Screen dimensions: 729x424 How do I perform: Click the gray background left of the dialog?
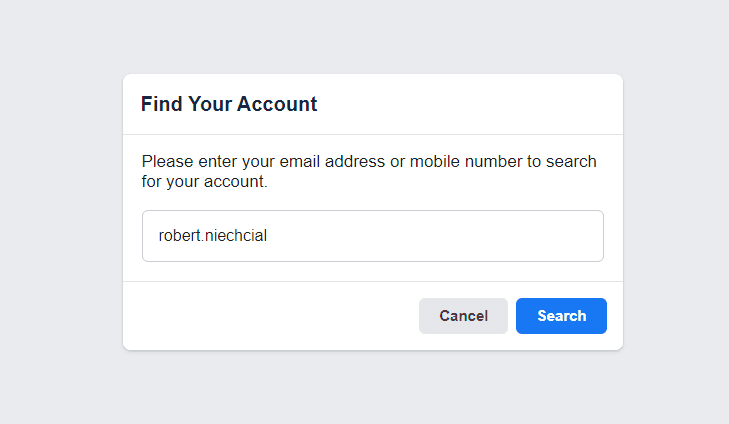[x=60, y=212]
